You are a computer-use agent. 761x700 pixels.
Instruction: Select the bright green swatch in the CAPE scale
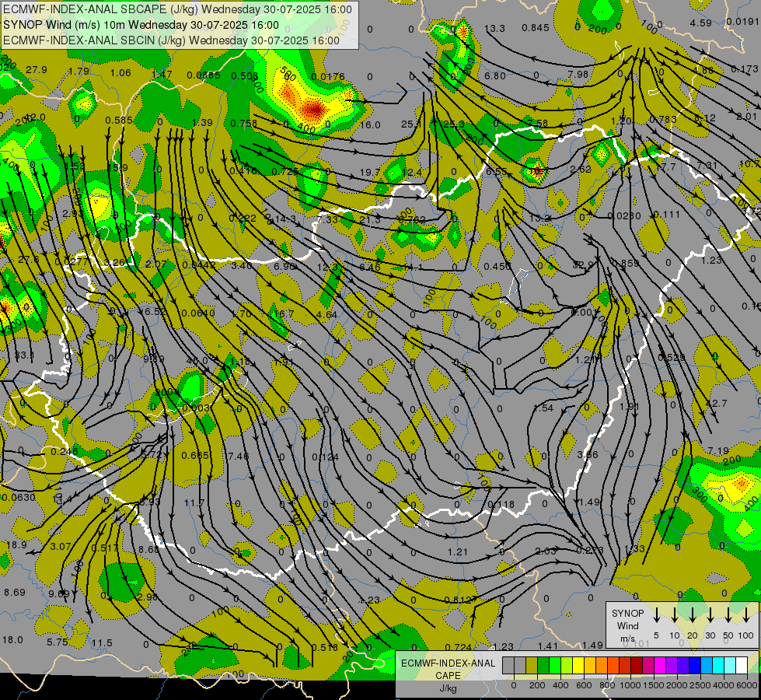tap(555, 666)
